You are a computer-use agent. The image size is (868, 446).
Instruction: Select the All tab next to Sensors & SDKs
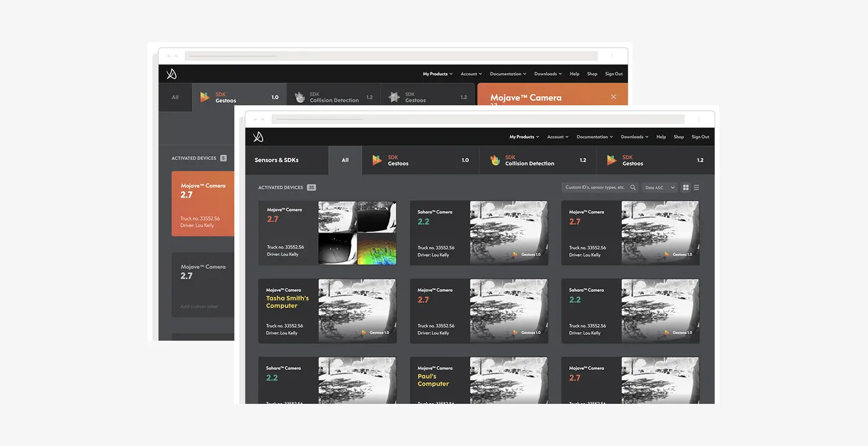point(345,160)
